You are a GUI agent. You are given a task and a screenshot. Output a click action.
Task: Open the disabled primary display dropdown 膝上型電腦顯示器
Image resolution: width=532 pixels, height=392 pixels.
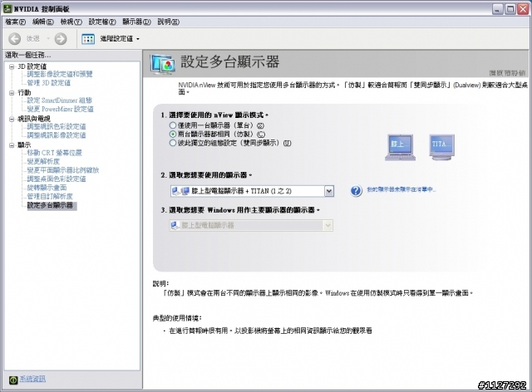tap(251, 225)
